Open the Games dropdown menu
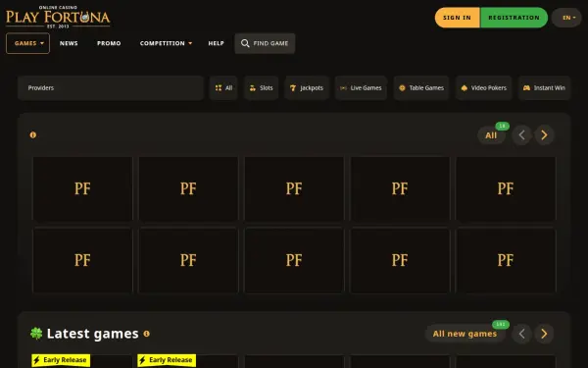 point(27,43)
